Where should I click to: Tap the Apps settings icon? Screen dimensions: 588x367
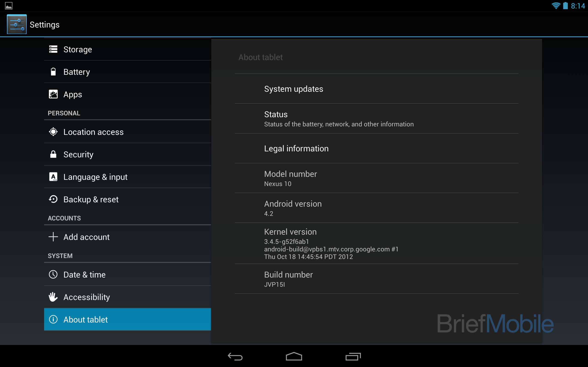(x=53, y=94)
